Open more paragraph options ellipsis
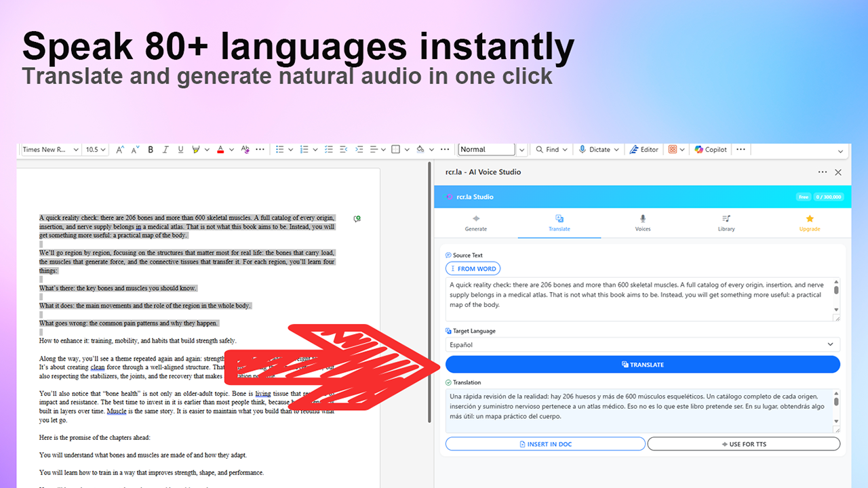This screenshot has height=488, width=868. point(444,150)
